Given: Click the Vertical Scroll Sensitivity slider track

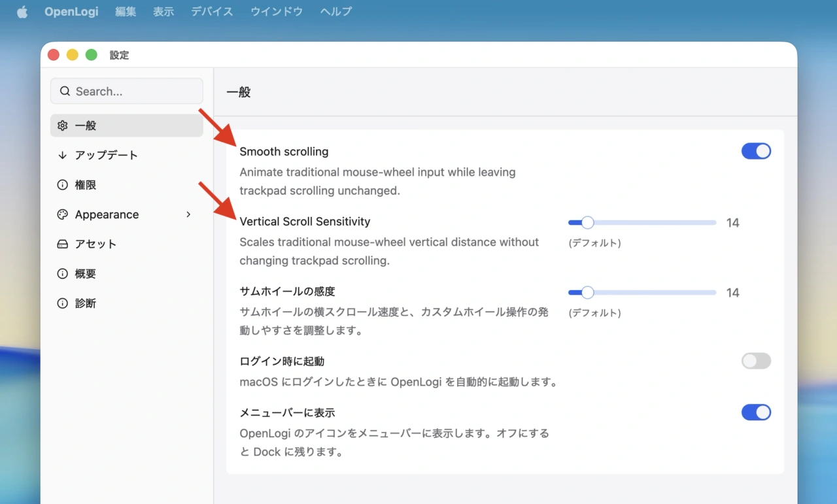Looking at the screenshot, I should [x=642, y=223].
